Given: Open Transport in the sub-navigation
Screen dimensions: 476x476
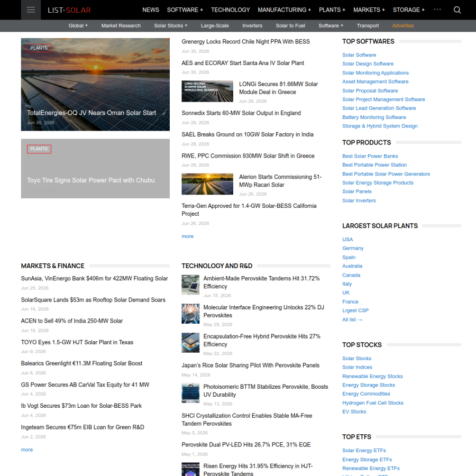Looking at the screenshot, I should [368, 26].
